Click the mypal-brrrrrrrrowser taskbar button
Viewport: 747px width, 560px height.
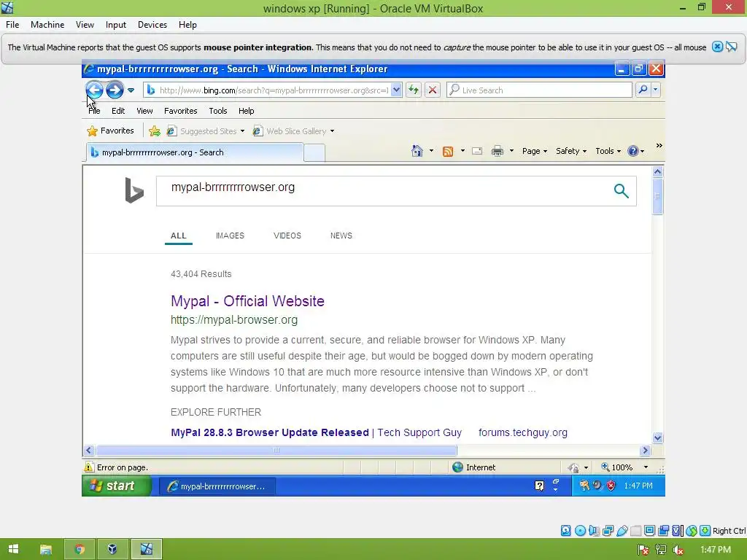pyautogui.click(x=217, y=486)
